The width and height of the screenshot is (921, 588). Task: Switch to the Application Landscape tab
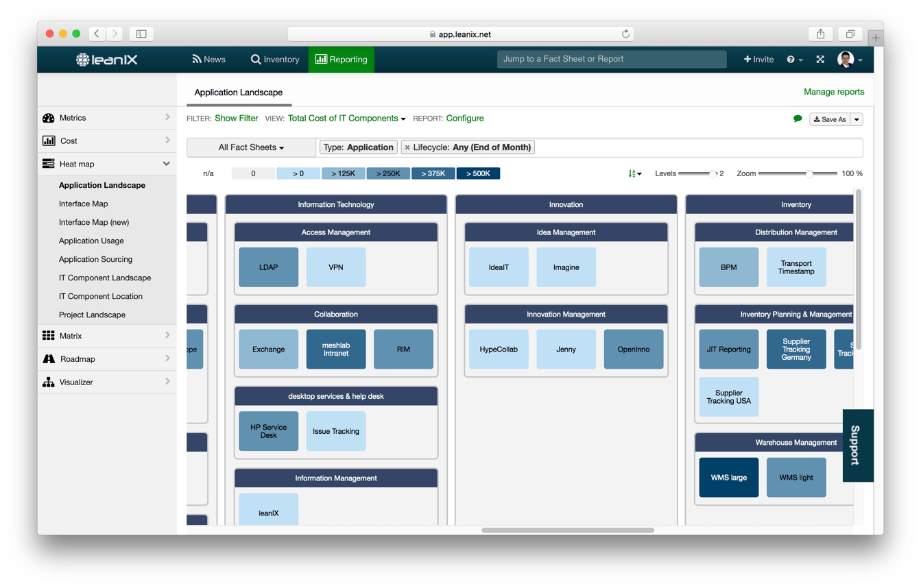[238, 92]
